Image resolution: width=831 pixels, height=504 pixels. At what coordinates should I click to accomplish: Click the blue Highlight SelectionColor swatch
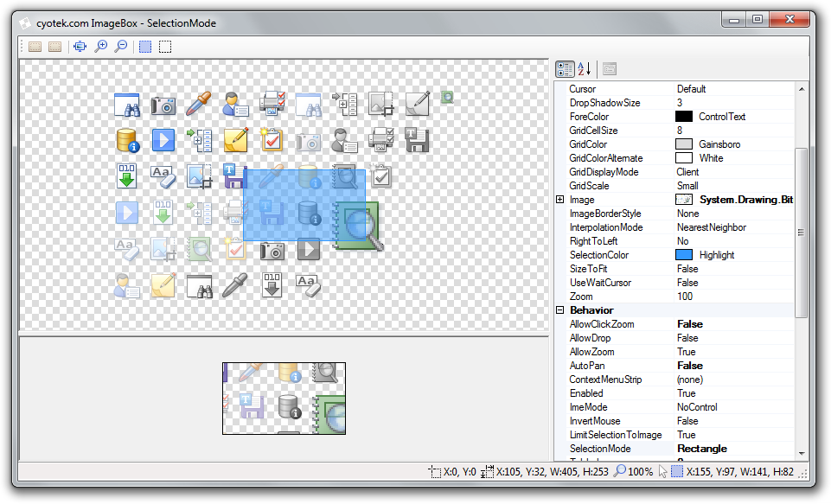click(x=684, y=255)
